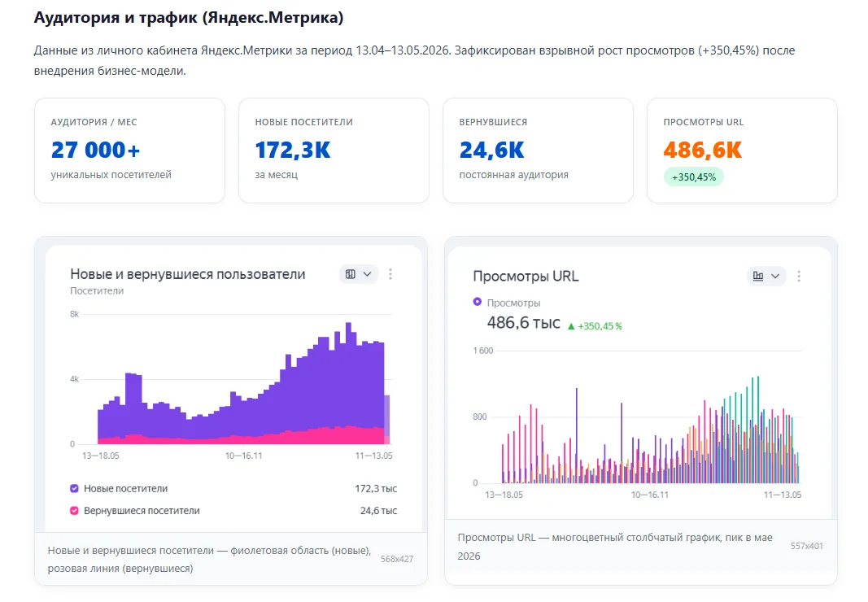
Task: Click the +350,45% green badge in the Просмотры URL card
Action: 694,177
